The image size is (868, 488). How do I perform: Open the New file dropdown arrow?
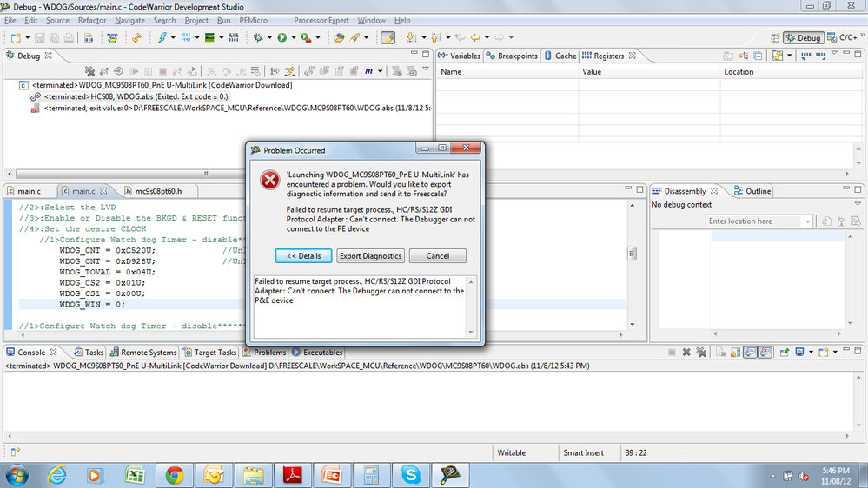[27, 37]
